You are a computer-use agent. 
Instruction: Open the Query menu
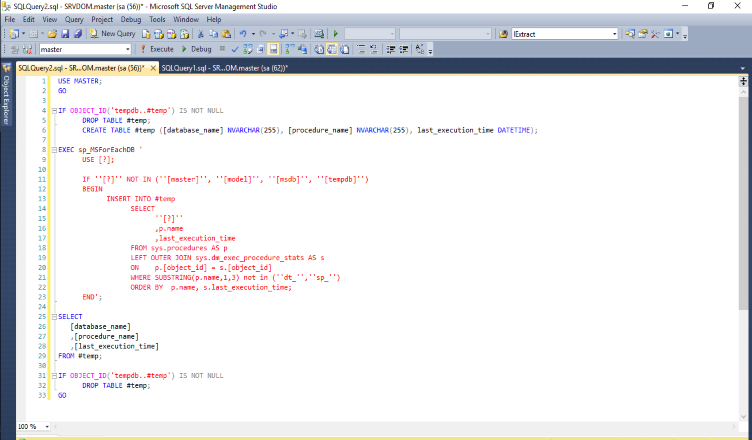pos(74,20)
